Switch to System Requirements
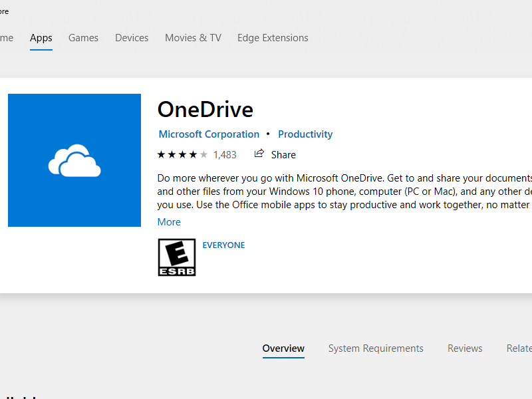This screenshot has height=399, width=532. point(376,348)
